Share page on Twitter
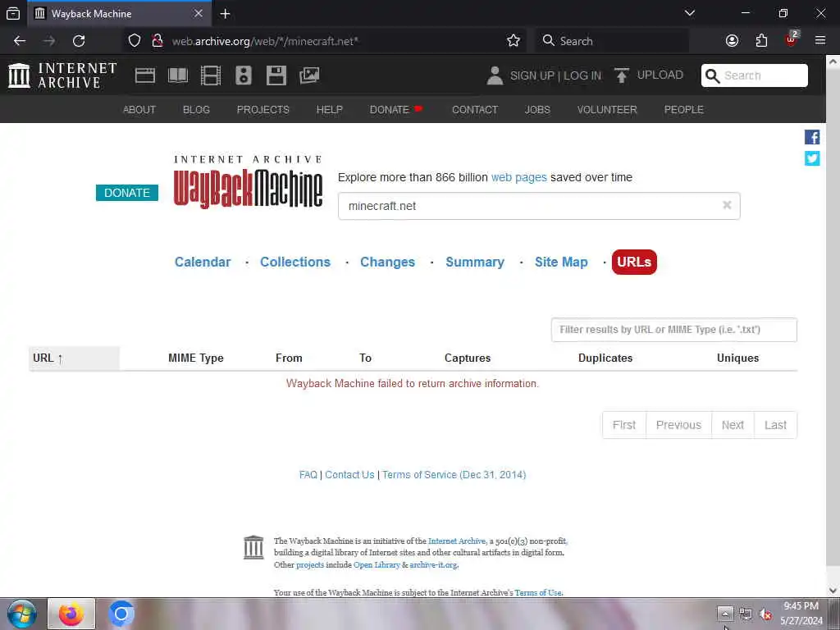Viewport: 840px width, 630px height. (812, 158)
